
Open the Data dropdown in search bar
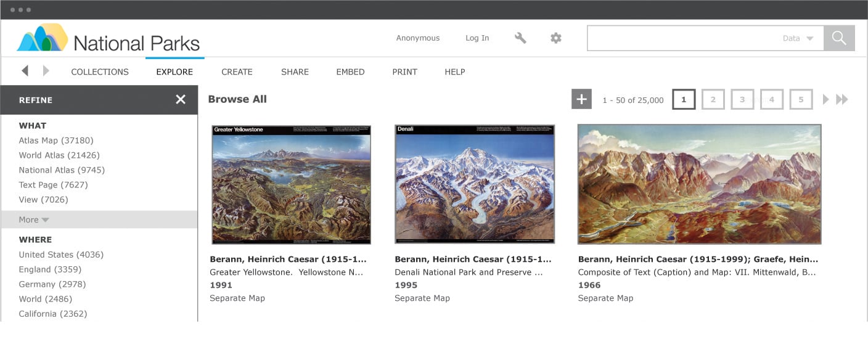(x=798, y=38)
